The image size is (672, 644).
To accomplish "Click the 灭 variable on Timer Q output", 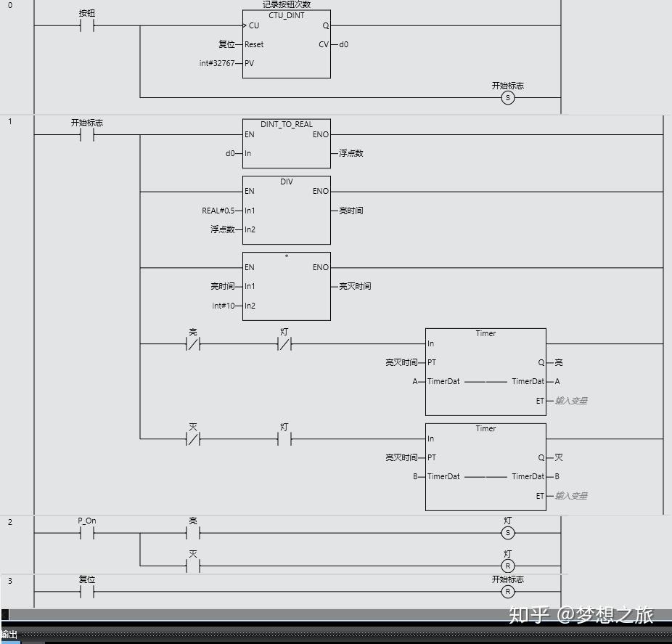I will 559,457.
